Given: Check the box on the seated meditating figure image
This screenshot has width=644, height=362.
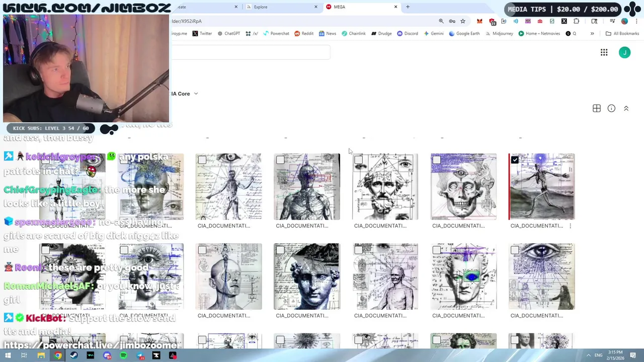Looking at the screenshot, I should pos(358,250).
